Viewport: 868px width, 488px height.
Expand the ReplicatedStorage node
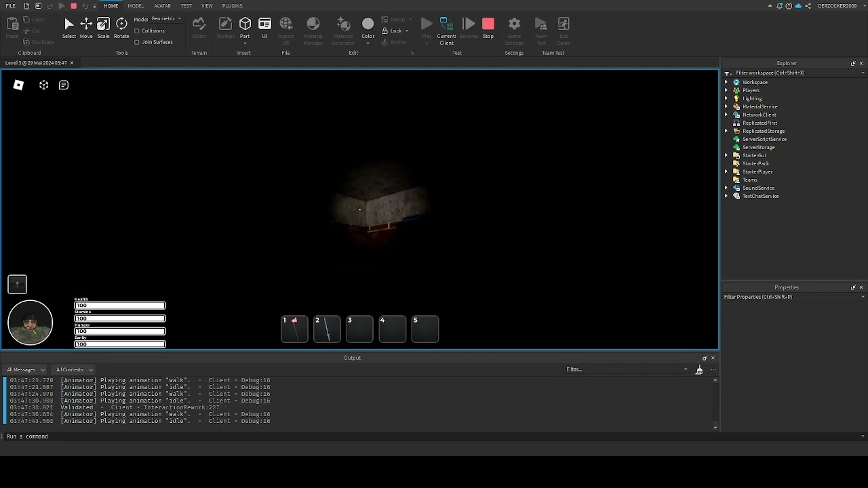[726, 131]
